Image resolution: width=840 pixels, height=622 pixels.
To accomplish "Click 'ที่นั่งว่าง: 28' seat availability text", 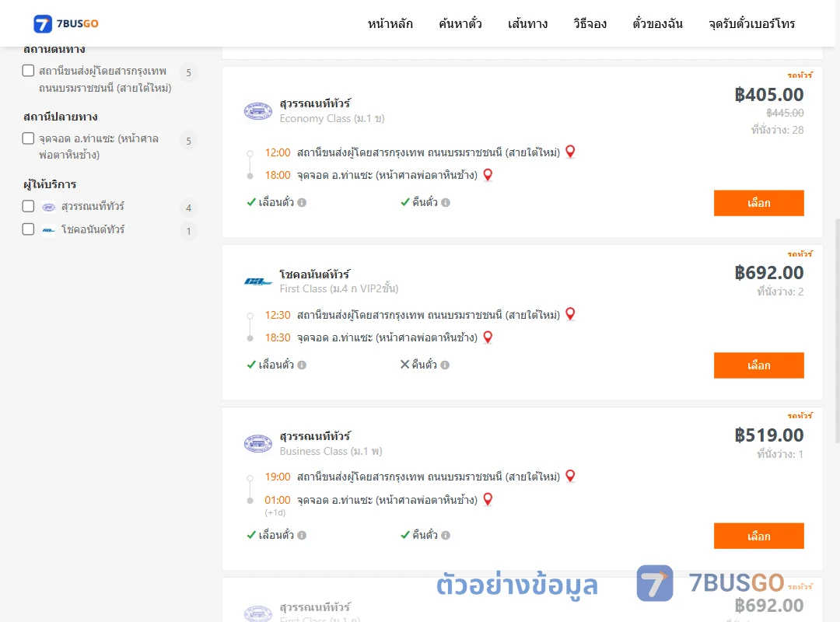I will pos(777,130).
